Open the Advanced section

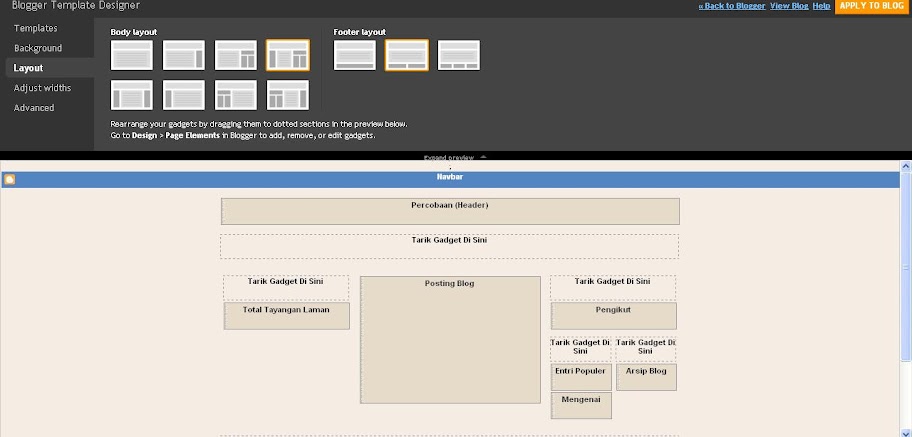click(34, 108)
